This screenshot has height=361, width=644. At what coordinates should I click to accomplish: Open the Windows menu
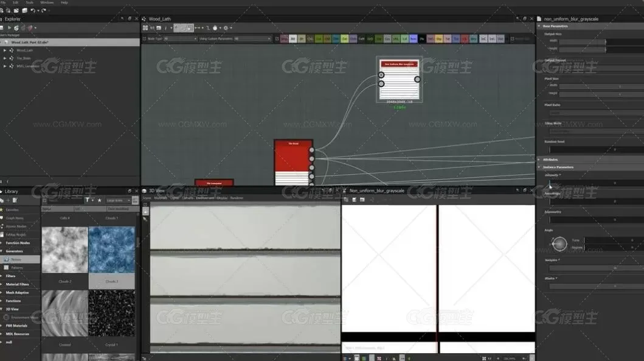(x=47, y=2)
